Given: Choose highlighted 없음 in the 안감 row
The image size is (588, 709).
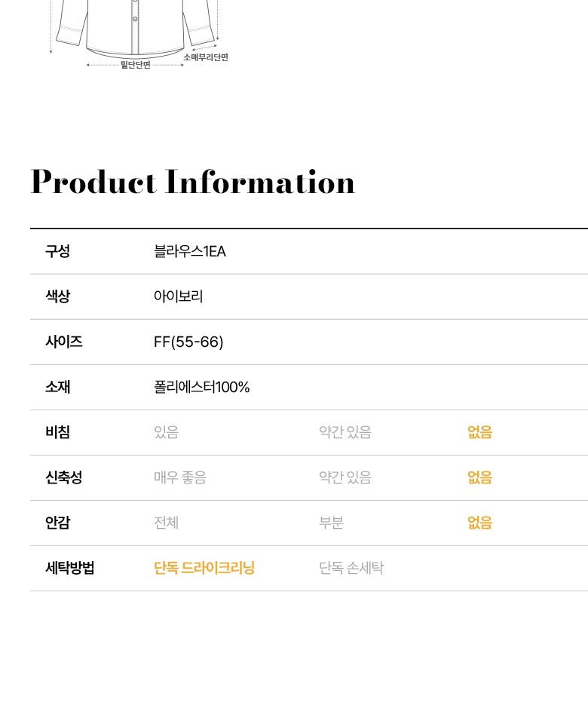Looking at the screenshot, I should (479, 523).
